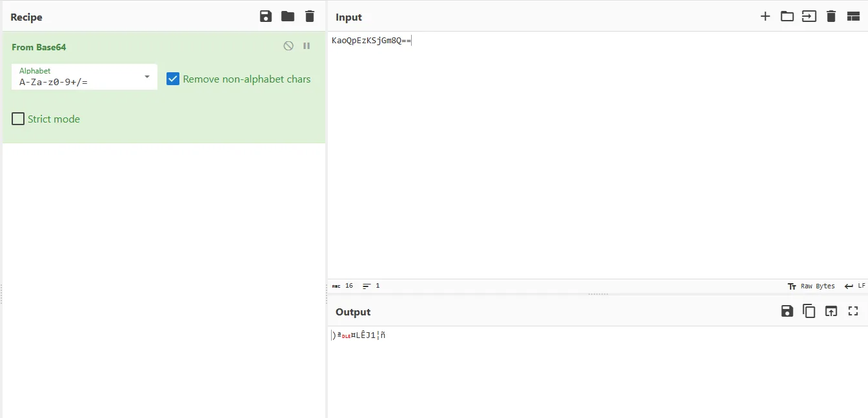Change LF end-of-line sequence
The width and height of the screenshot is (868, 418).
(855, 286)
